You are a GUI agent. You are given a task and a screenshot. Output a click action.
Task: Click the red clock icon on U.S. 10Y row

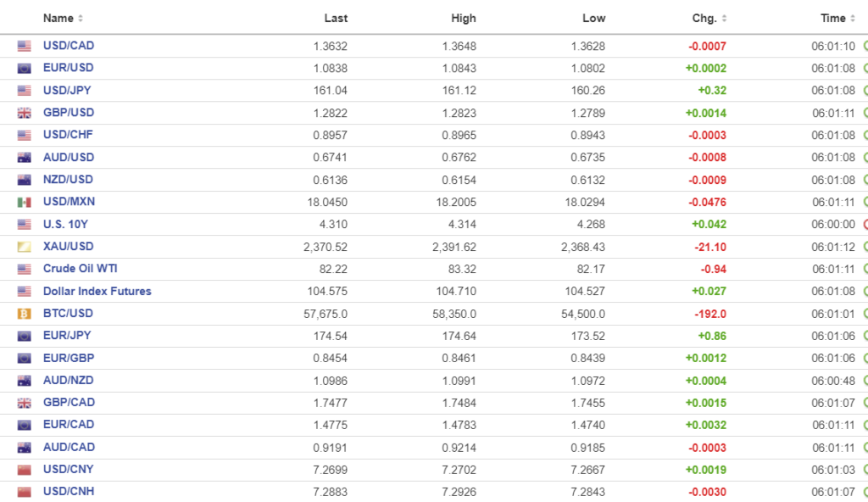(x=865, y=225)
